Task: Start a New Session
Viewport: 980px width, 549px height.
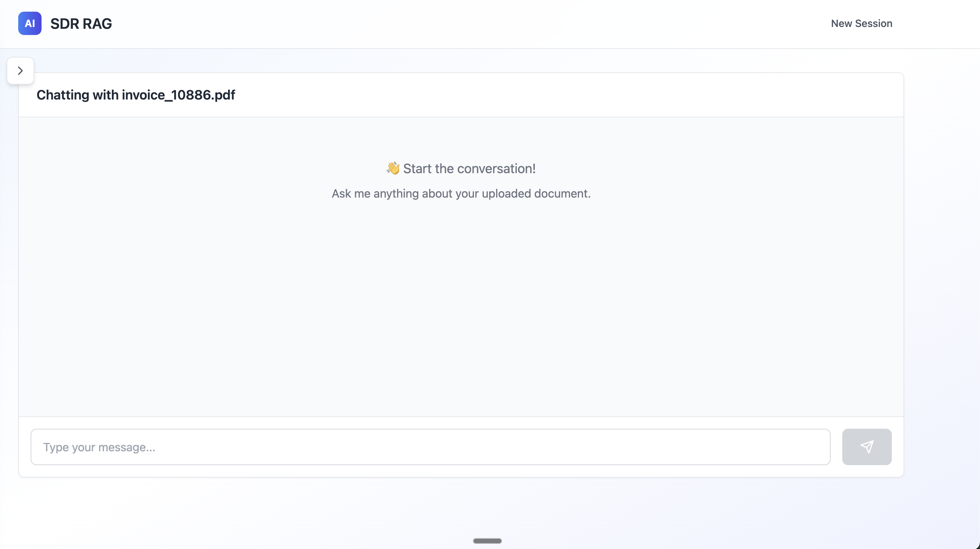Action: (861, 23)
